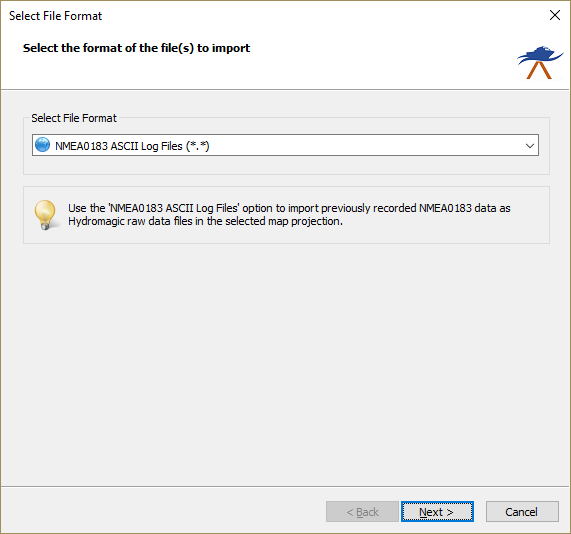Go to previous step with Back
Viewport: 571px width, 534px height.
[x=362, y=512]
